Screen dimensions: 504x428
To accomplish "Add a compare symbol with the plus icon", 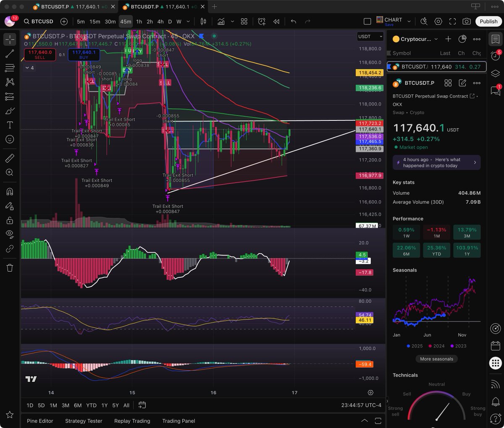I will click(64, 21).
